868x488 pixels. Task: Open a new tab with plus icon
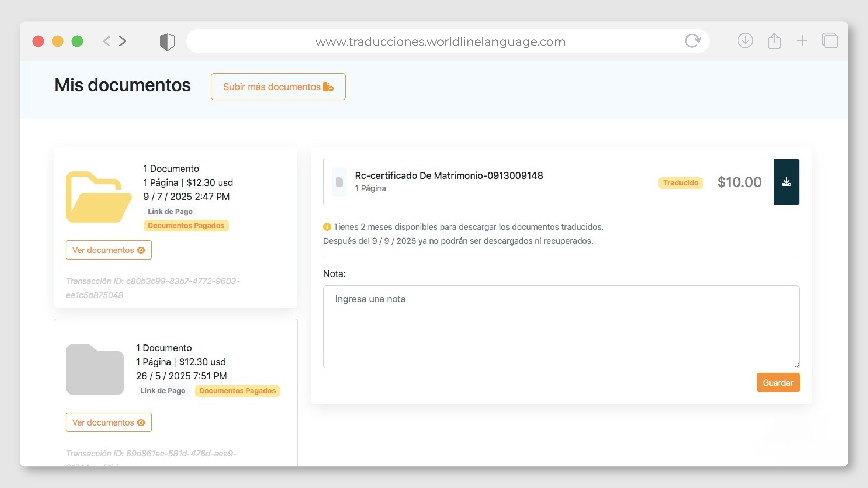click(802, 41)
